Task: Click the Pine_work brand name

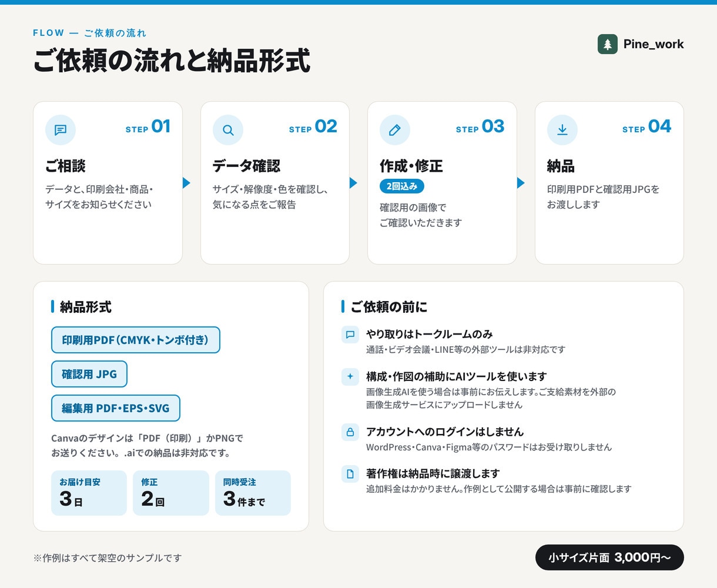Action: (654, 44)
